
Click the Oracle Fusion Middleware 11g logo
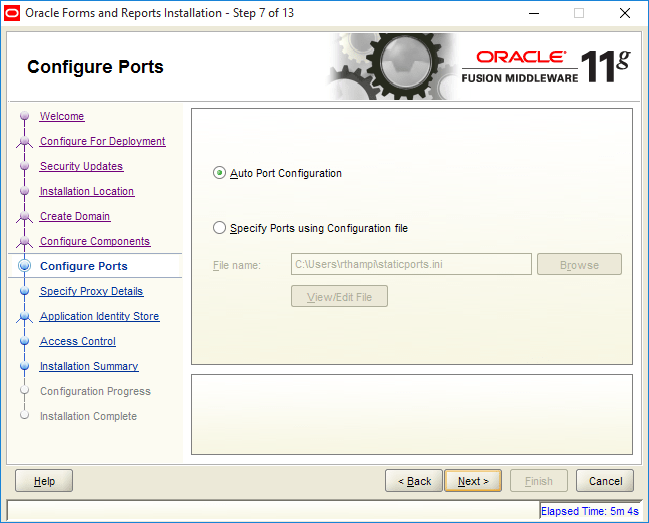(x=546, y=66)
